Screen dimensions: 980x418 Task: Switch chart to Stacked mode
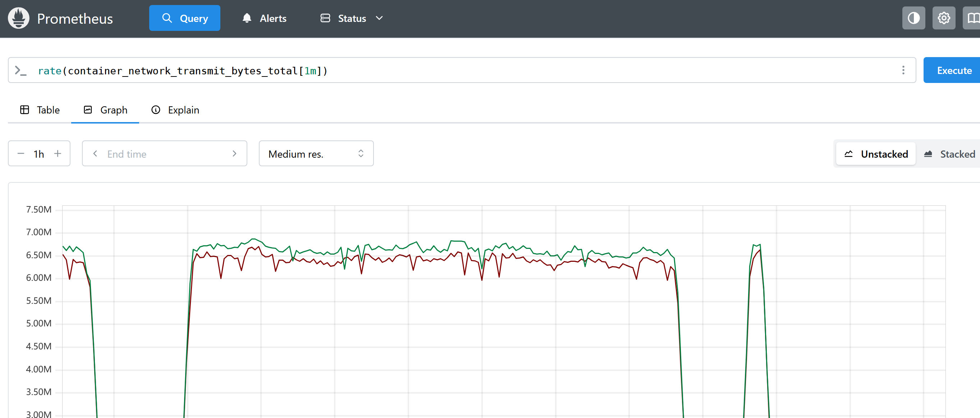[x=949, y=154]
